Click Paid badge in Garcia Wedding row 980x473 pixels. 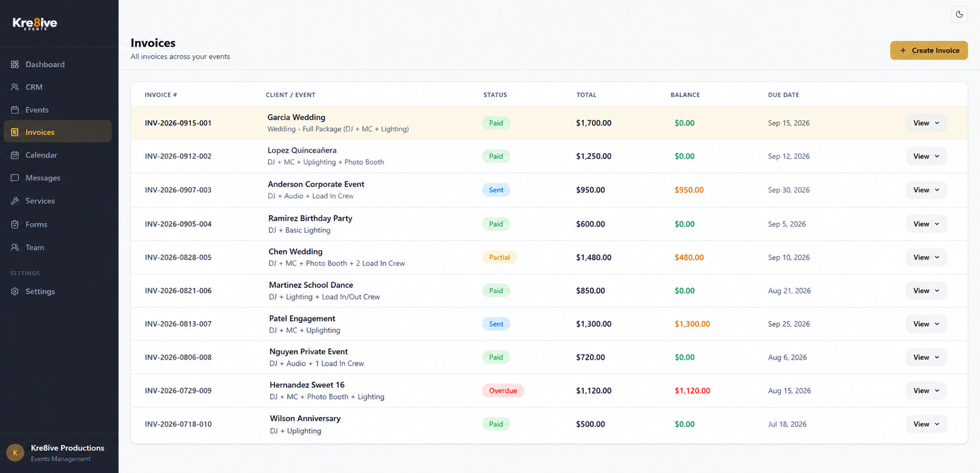(496, 123)
